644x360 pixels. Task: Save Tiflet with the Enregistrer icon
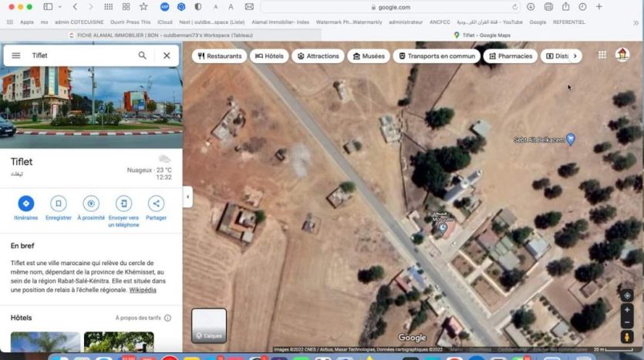click(58, 204)
